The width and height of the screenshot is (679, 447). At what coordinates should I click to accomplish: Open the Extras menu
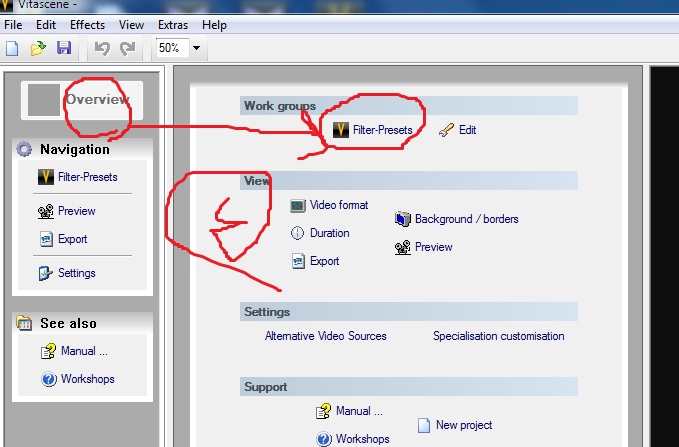point(173,25)
